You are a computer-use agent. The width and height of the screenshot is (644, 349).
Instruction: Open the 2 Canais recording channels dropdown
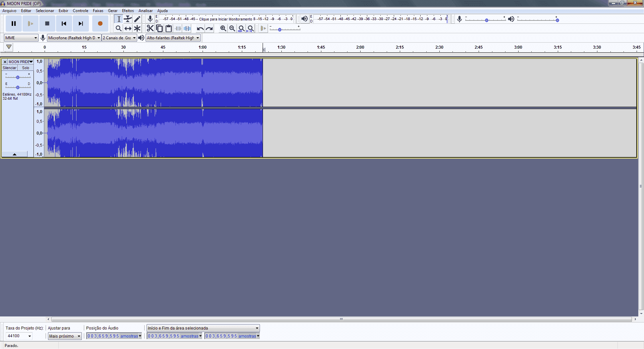(x=119, y=38)
